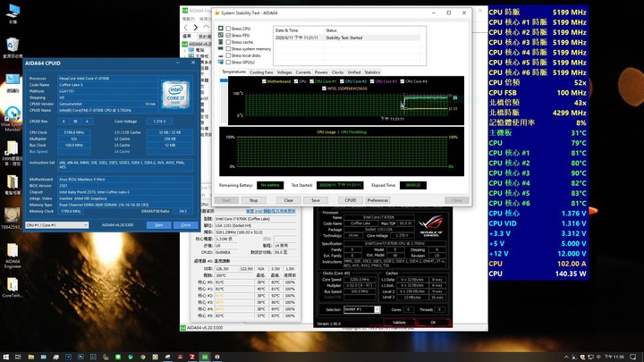Enable the Stress local disks checkbox

228,55
